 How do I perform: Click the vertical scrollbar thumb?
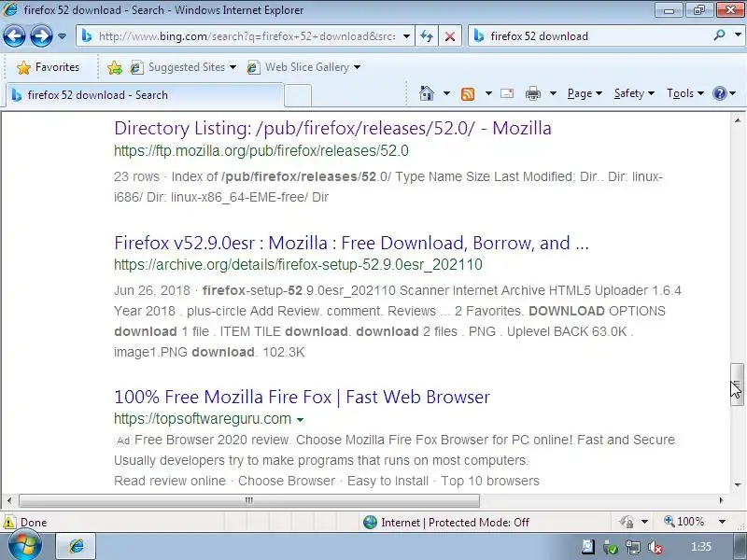(x=737, y=385)
